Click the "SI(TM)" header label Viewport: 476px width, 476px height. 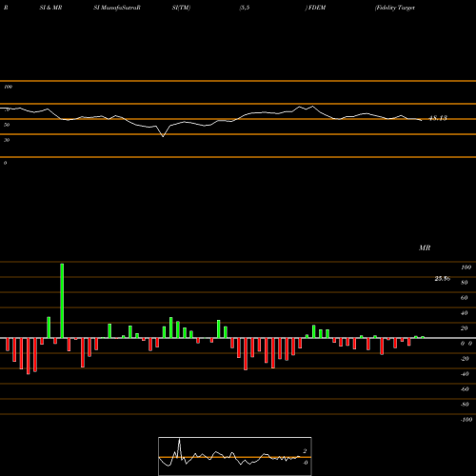coord(181,8)
